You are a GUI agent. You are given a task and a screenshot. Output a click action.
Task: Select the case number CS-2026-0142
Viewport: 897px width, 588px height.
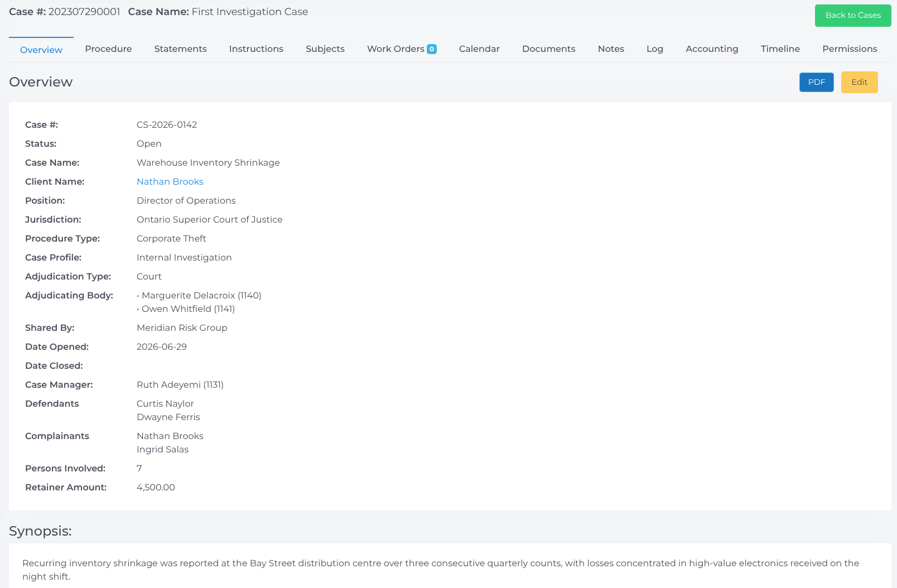pyautogui.click(x=167, y=125)
